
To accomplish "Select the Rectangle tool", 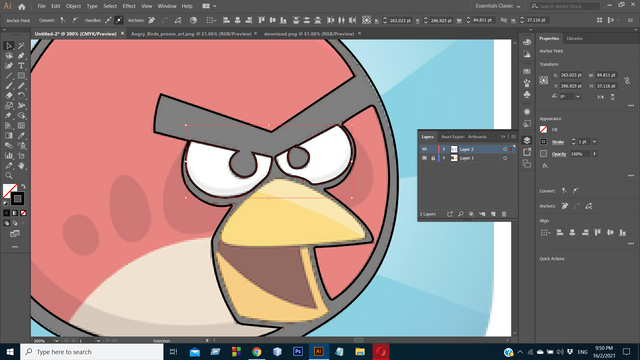I will click(21, 76).
